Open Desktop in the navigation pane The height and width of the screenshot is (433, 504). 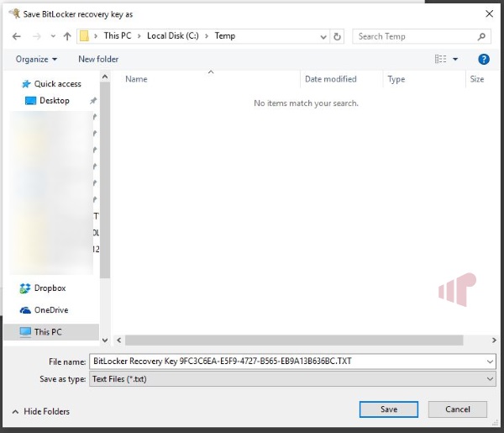pyautogui.click(x=47, y=101)
